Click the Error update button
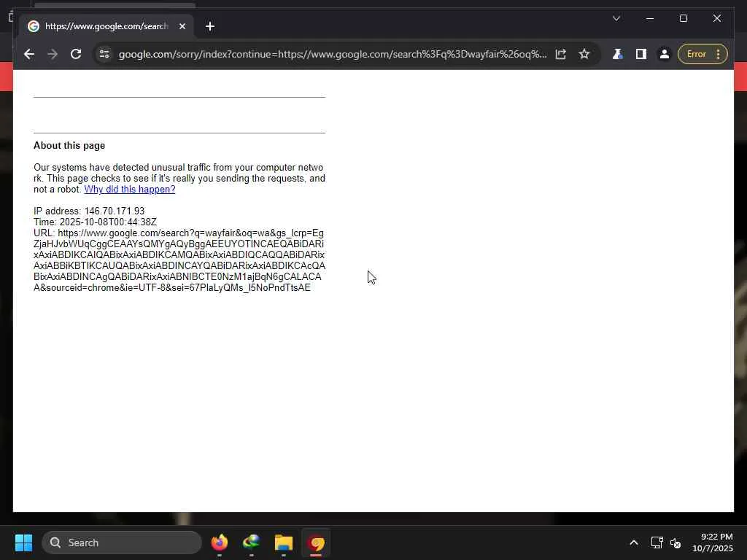Viewport: 747px width, 560px height. click(x=696, y=54)
